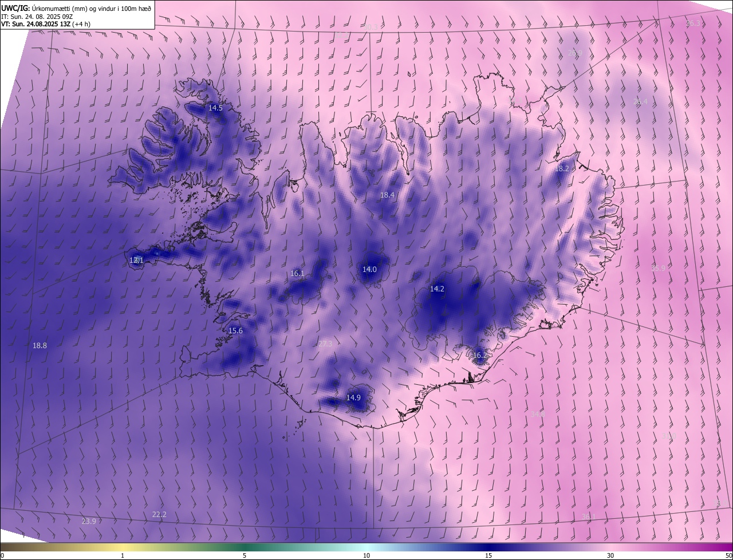Click the 23.9 value in the bottom-left ocean
The width and height of the screenshot is (733, 560).
coord(89,521)
